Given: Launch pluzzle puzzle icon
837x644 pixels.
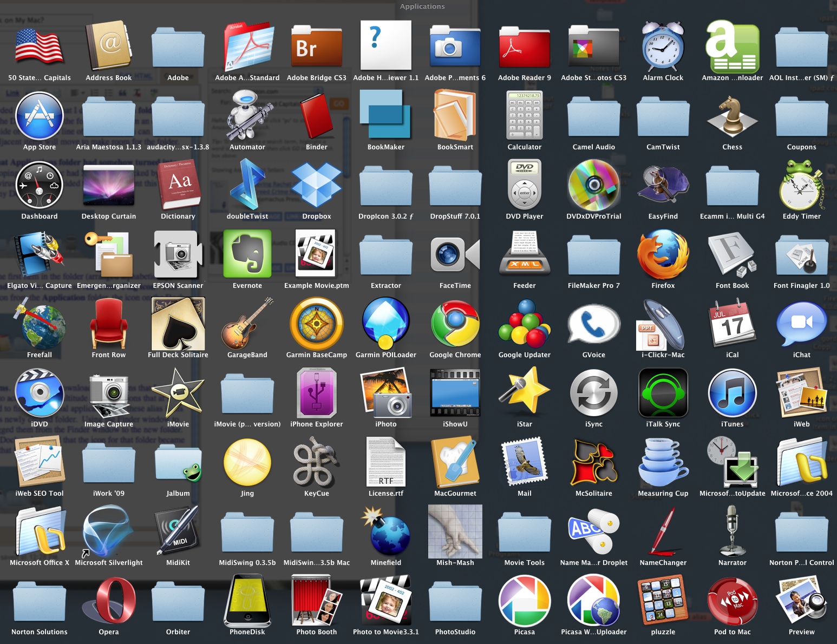Looking at the screenshot, I should 663,600.
